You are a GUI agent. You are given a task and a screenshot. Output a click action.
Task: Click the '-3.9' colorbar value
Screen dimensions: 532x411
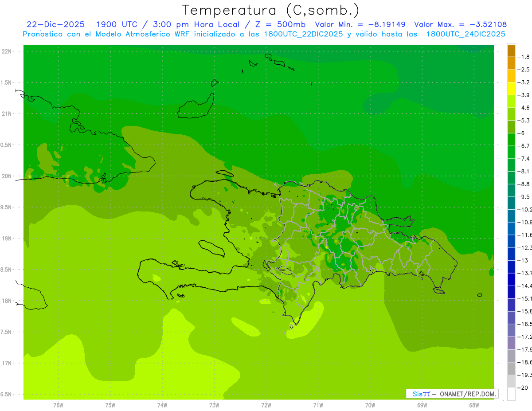(524, 95)
